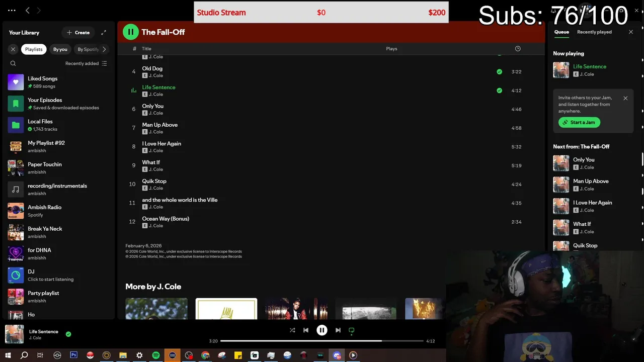Viewport: 644px width, 362px height.
Task: Open Chrome from the taskbar
Action: [x=205, y=355]
